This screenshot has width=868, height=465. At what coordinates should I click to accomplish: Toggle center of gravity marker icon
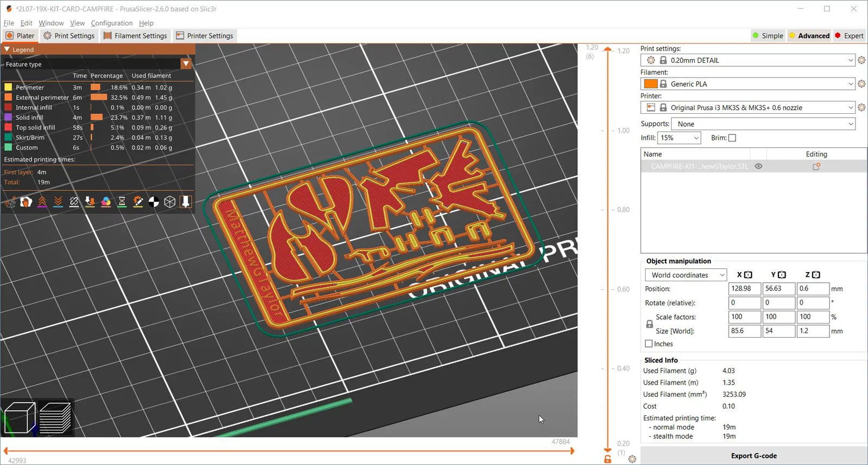(154, 202)
